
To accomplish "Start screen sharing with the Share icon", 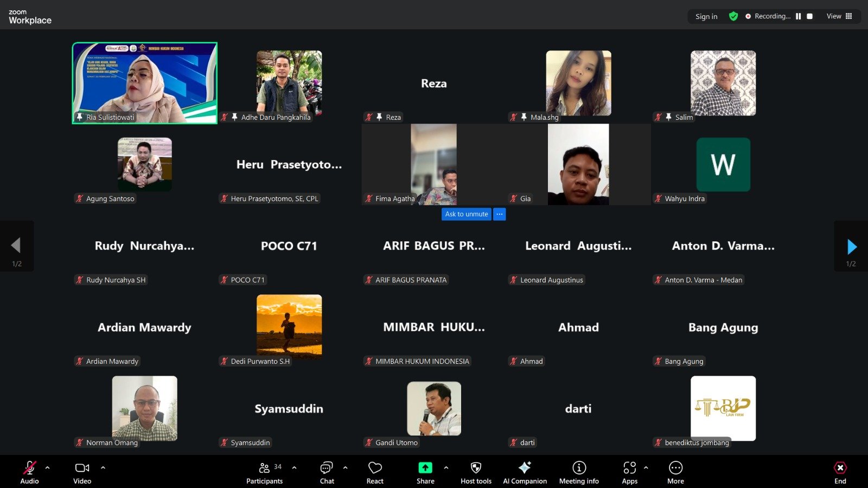I will [424, 467].
